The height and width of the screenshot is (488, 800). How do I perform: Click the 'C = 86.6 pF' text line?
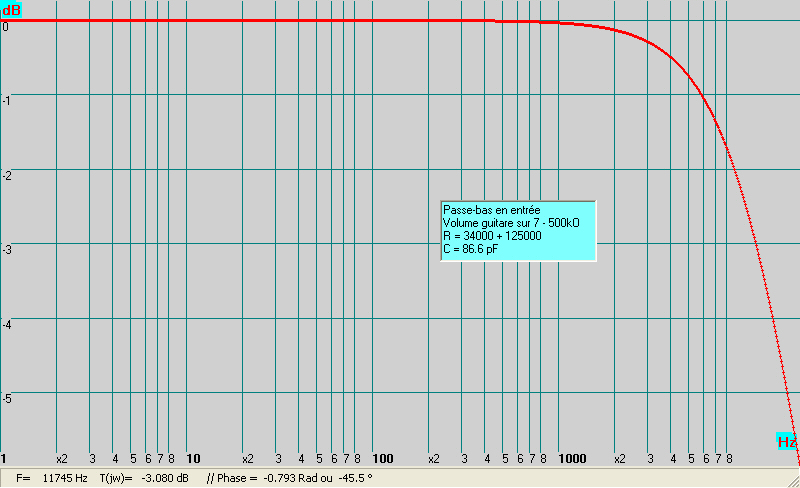click(470, 249)
